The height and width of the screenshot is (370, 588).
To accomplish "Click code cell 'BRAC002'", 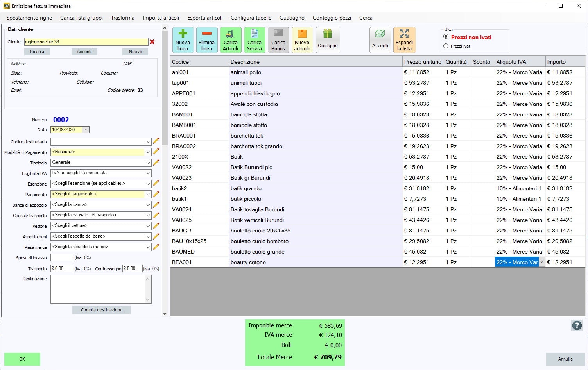I will (199, 146).
